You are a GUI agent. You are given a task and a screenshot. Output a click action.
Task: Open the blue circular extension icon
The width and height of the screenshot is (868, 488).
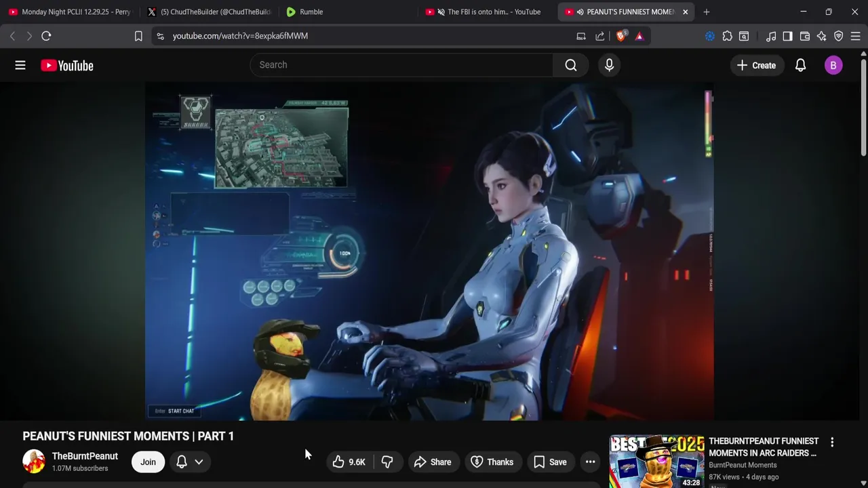click(x=710, y=36)
